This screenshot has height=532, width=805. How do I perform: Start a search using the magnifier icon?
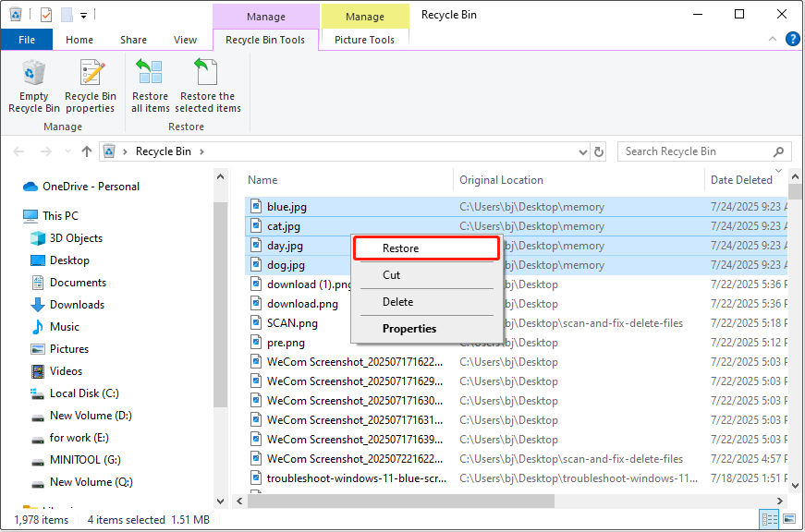776,151
